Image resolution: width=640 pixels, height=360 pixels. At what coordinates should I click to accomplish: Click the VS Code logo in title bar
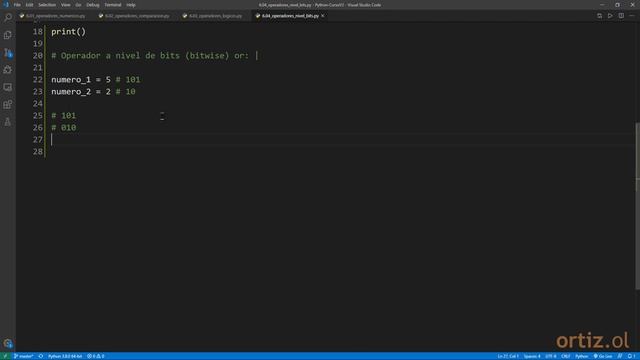click(6, 5)
